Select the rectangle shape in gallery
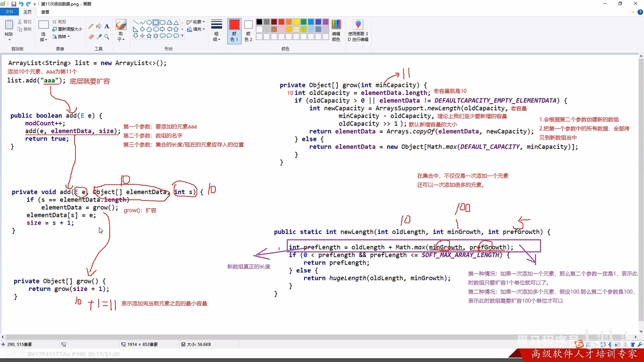Screen dimensions: 644x362 click(156, 22)
